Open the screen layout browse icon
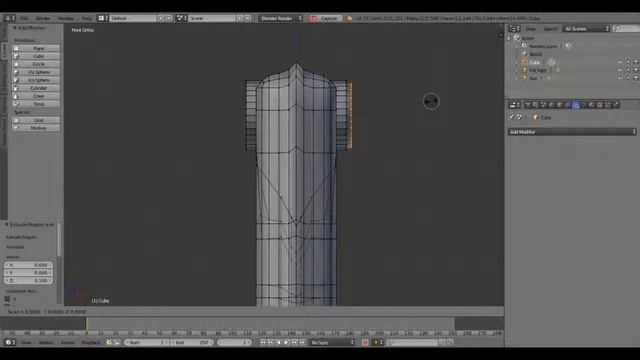 point(103,18)
